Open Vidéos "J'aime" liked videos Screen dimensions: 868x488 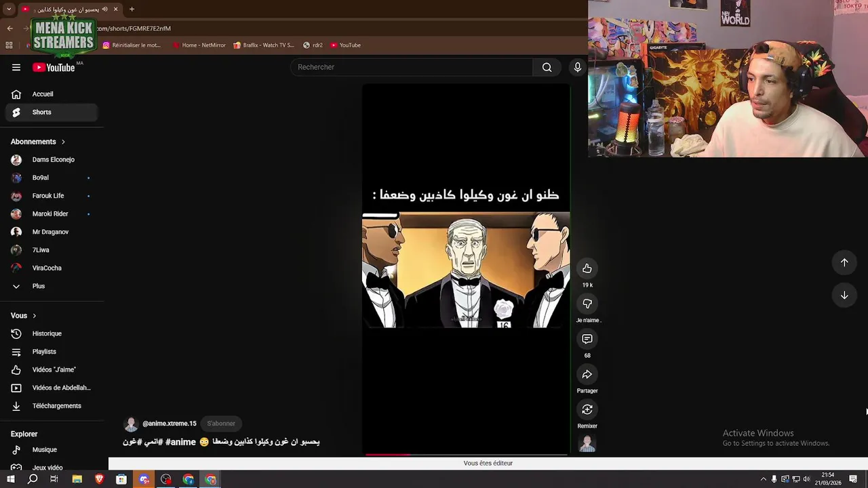coord(52,369)
